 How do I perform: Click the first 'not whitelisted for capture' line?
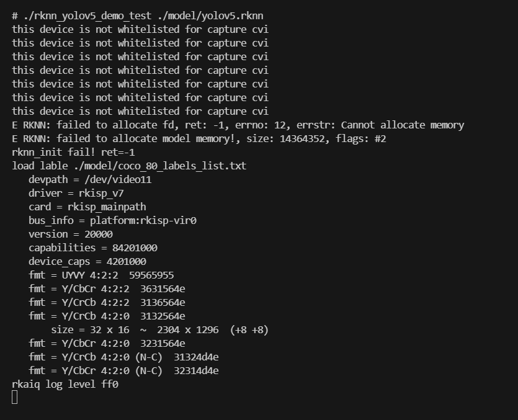pos(140,29)
